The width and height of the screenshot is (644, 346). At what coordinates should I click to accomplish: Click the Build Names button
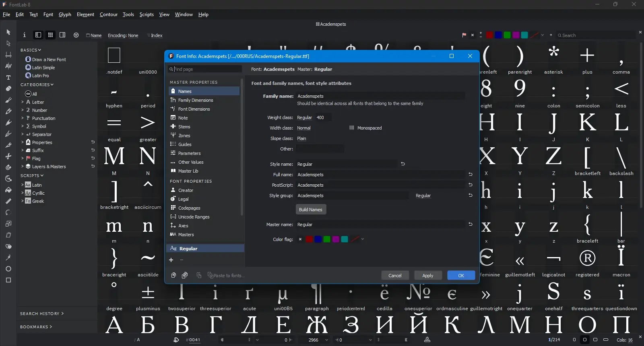[x=311, y=210]
